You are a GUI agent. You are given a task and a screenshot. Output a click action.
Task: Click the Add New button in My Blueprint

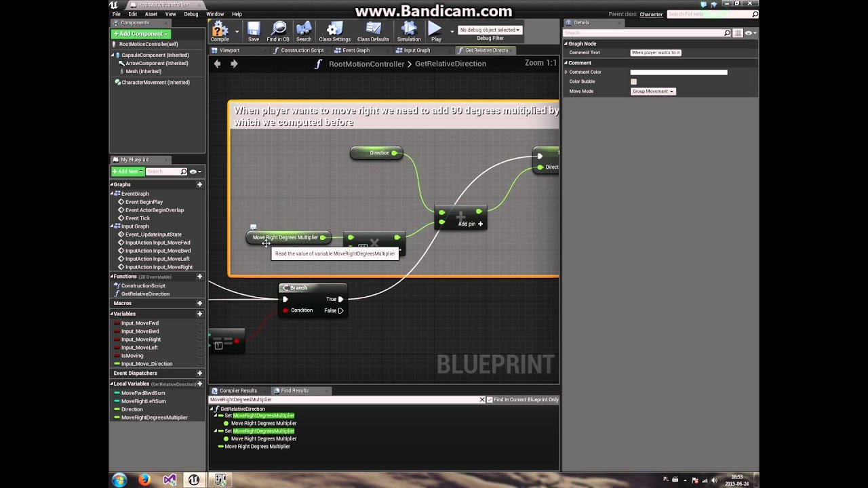pyautogui.click(x=127, y=171)
